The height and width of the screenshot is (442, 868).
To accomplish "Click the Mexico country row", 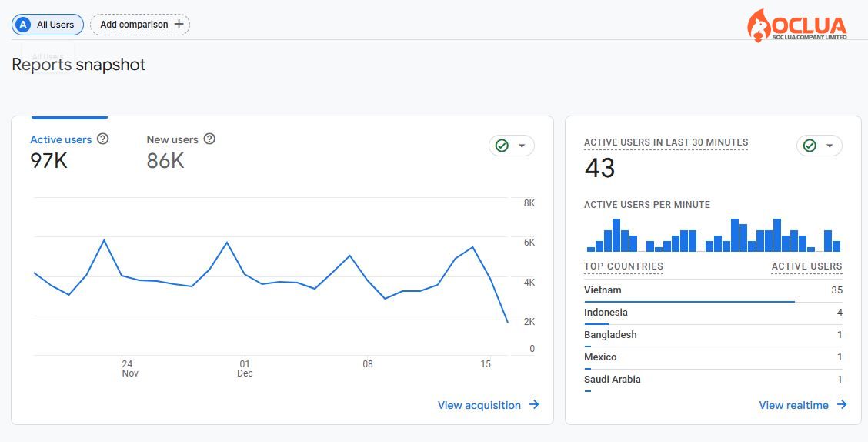I will [713, 358].
